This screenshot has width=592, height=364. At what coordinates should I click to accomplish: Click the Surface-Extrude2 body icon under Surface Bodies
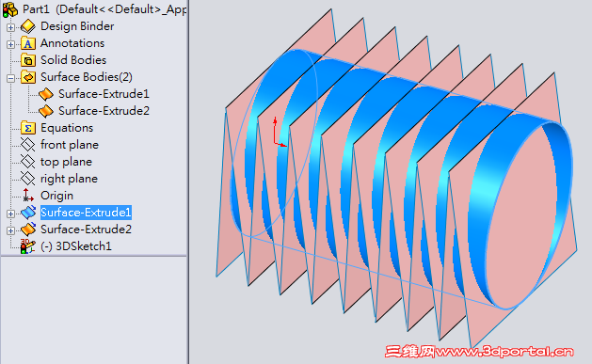[46, 111]
